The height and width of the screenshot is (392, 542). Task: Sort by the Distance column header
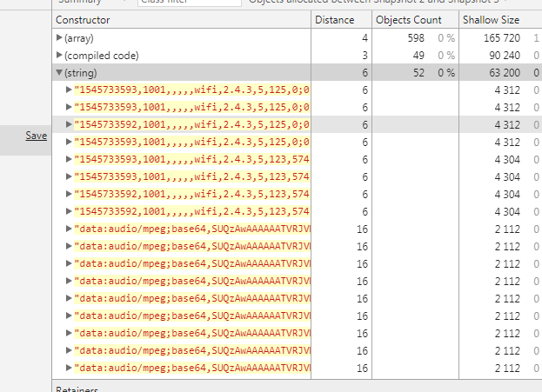[x=334, y=20]
